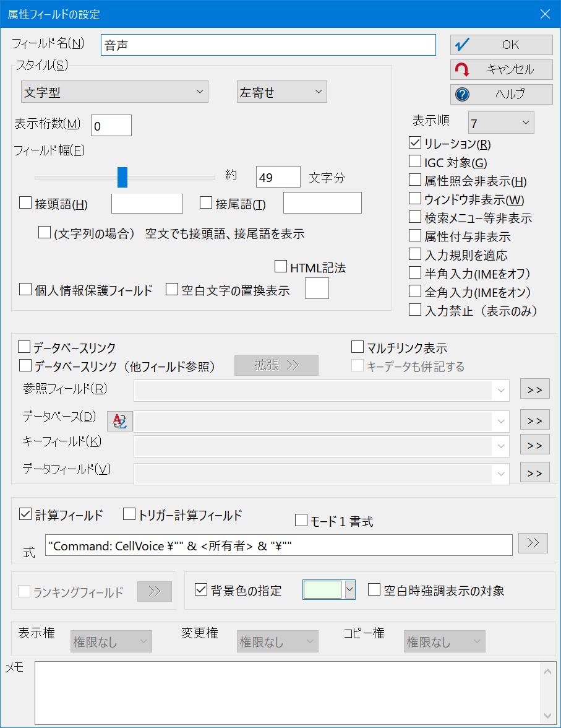561x728 pixels.
Task: Click the light green background color swatch
Action: click(x=322, y=590)
